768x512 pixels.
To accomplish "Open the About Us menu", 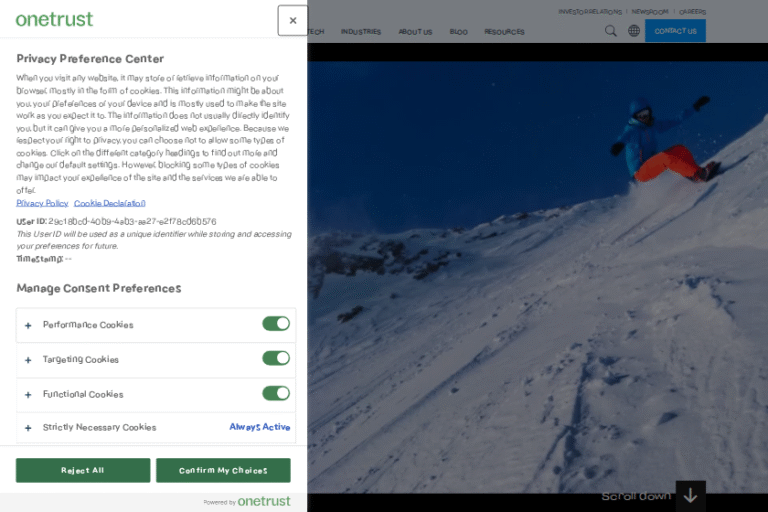I will pyautogui.click(x=415, y=32).
